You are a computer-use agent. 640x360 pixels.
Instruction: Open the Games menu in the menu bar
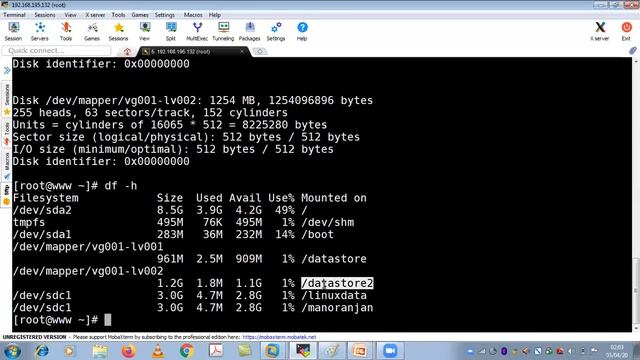[x=140, y=15]
